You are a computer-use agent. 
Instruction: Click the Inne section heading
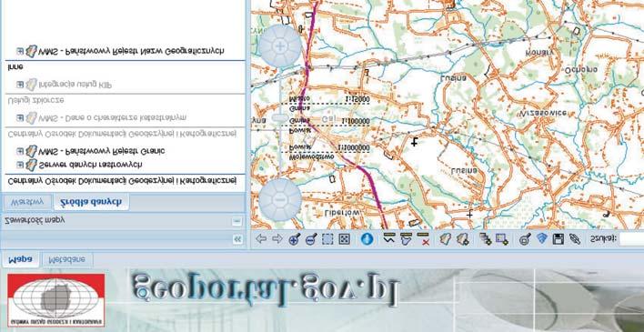[x=15, y=66]
